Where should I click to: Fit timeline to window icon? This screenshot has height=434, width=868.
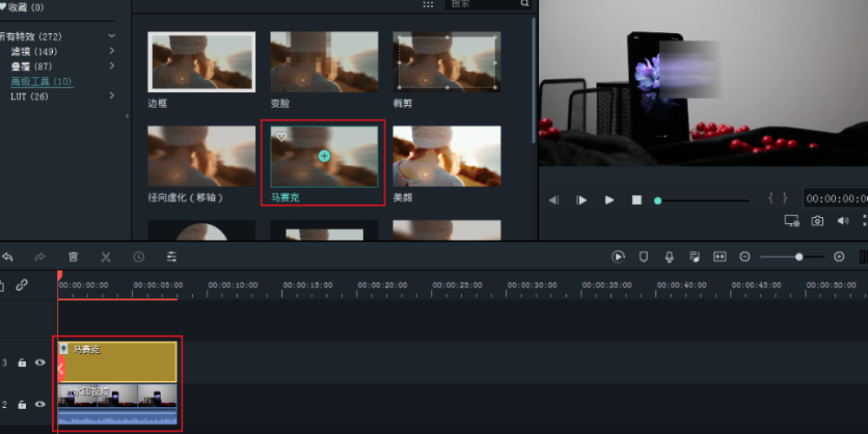(x=720, y=257)
